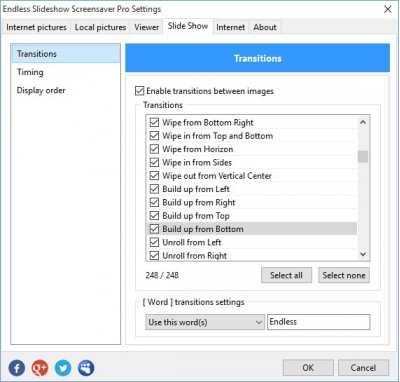Switch to the Internet pictures tab

click(36, 27)
